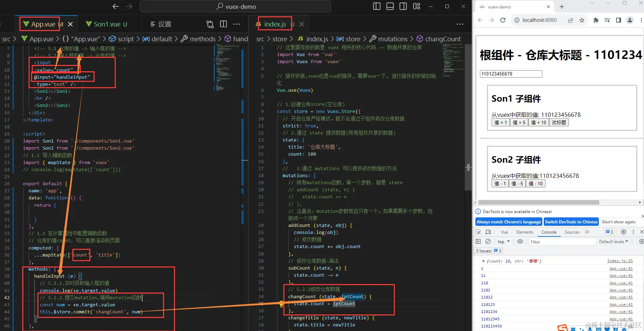Go forward in VS Code navigation history

pyautogui.click(x=129, y=6)
